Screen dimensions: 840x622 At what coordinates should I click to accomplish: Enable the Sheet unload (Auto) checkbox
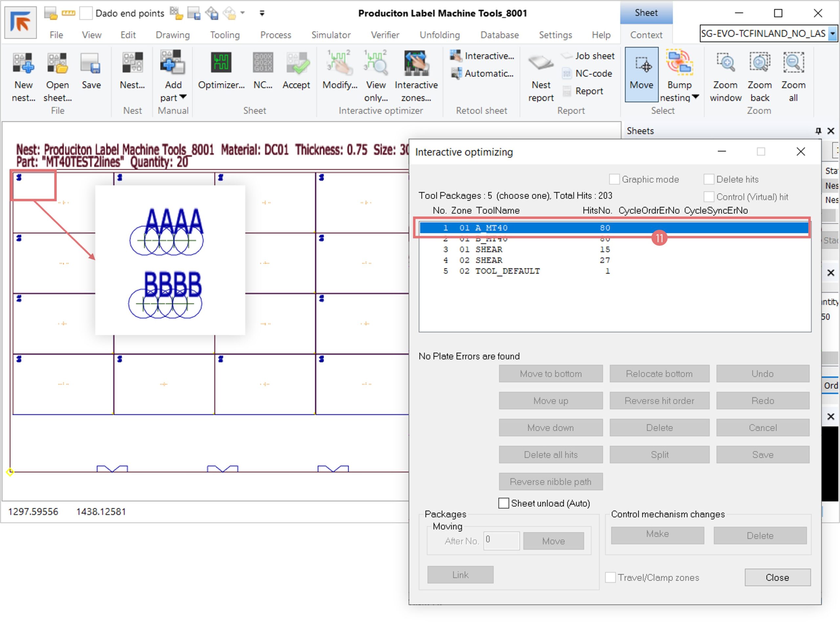[503, 503]
